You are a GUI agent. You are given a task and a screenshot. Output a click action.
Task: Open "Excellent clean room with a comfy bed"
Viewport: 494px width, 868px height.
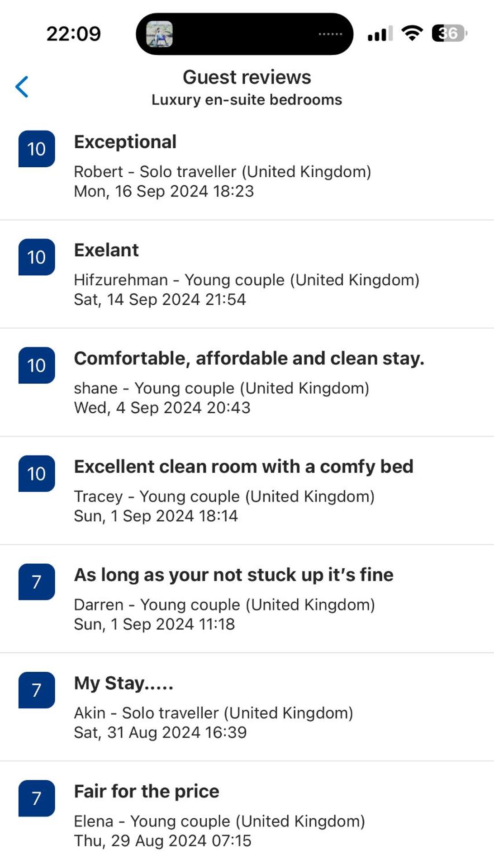[x=243, y=467]
